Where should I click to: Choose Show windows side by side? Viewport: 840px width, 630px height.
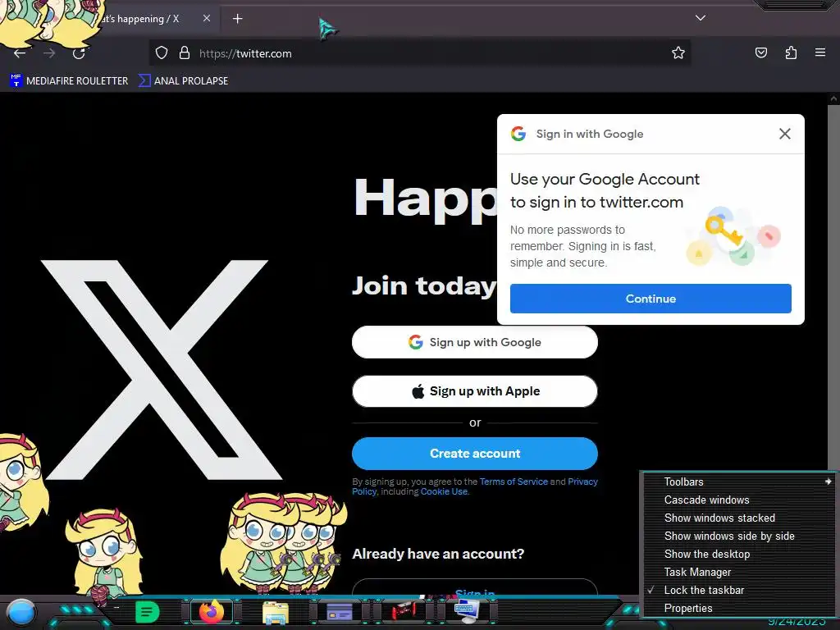(x=739, y=536)
